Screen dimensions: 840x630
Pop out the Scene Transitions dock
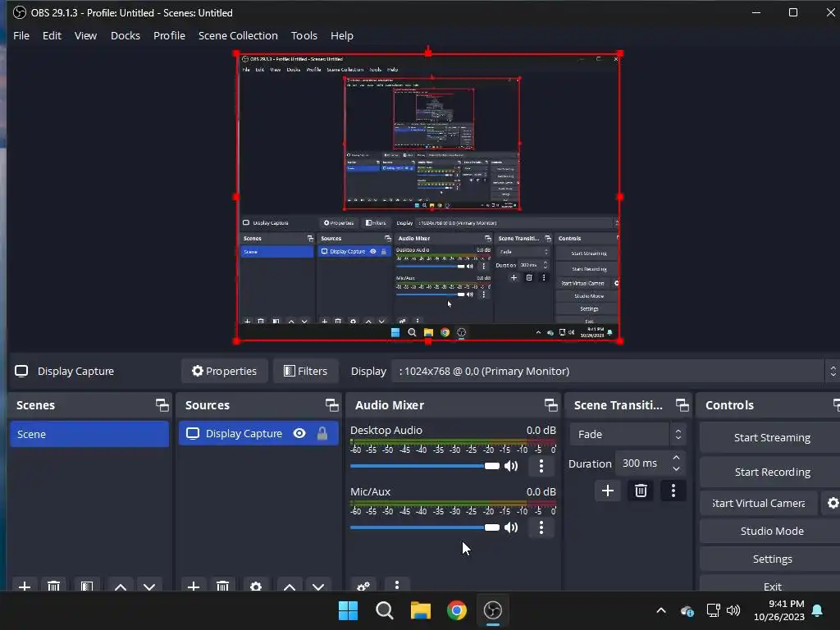[x=682, y=405]
